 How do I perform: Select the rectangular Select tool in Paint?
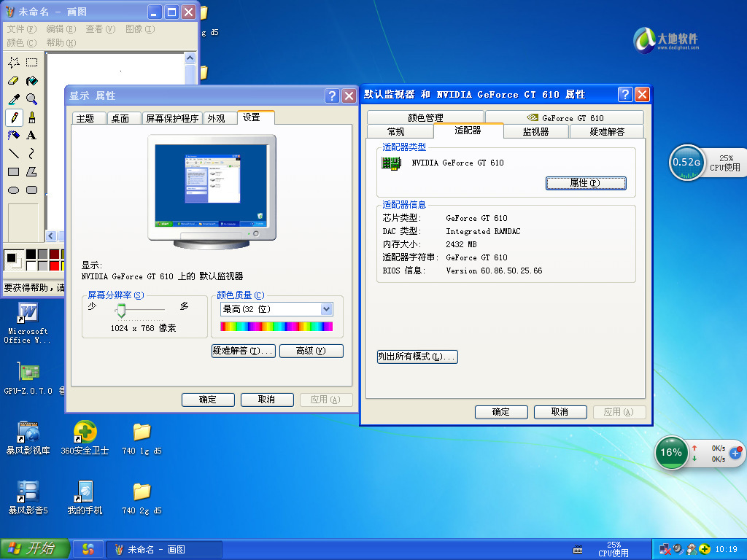32,63
